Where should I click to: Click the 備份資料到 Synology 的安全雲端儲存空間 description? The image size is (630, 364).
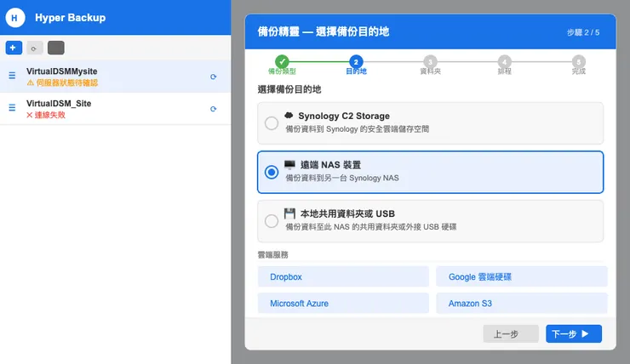[x=358, y=128]
